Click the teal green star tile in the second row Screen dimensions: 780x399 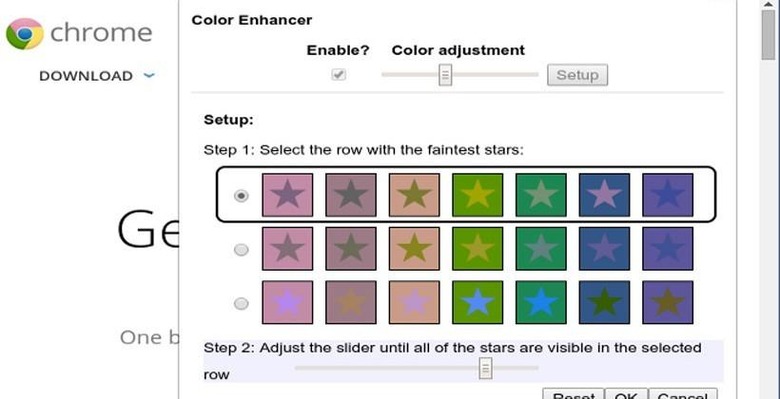[x=541, y=249]
